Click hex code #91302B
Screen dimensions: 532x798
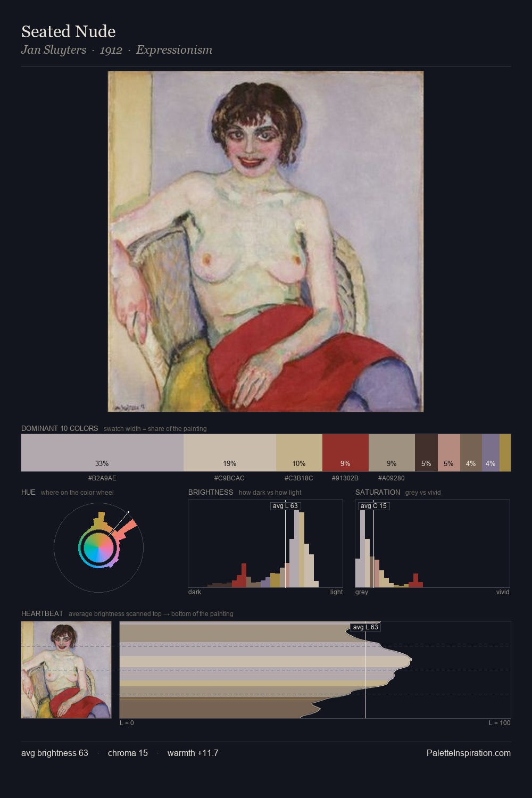coord(345,478)
